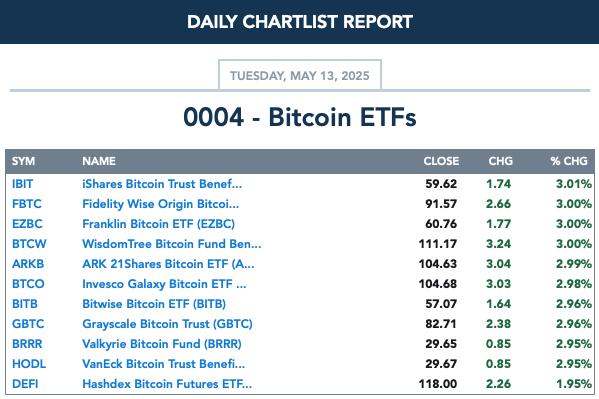The height and width of the screenshot is (399, 599).
Task: Click the Tuesday, May 13, 2025 date box
Action: (300, 75)
